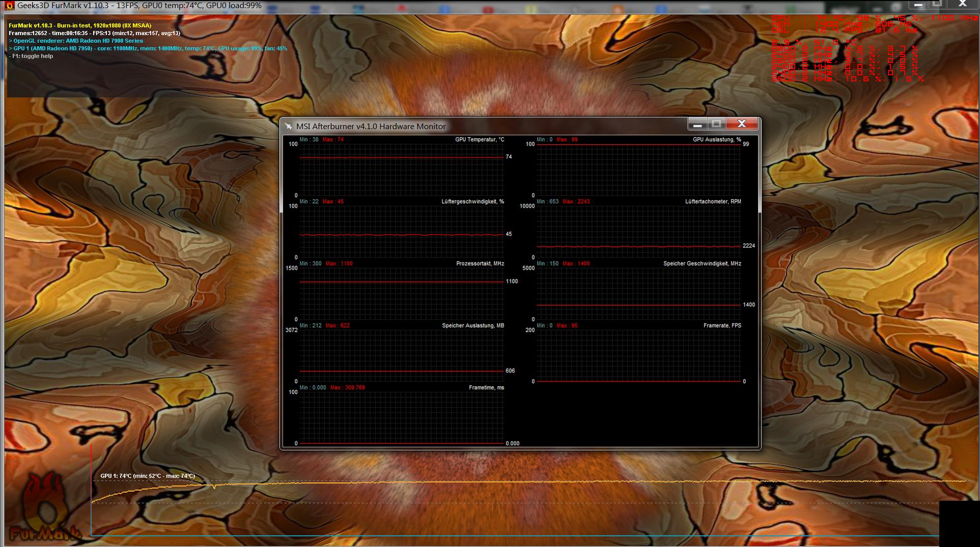Click the 'GPU 1 (AMD Radeon HD 7950)' status line

pyautogui.click(x=148, y=49)
